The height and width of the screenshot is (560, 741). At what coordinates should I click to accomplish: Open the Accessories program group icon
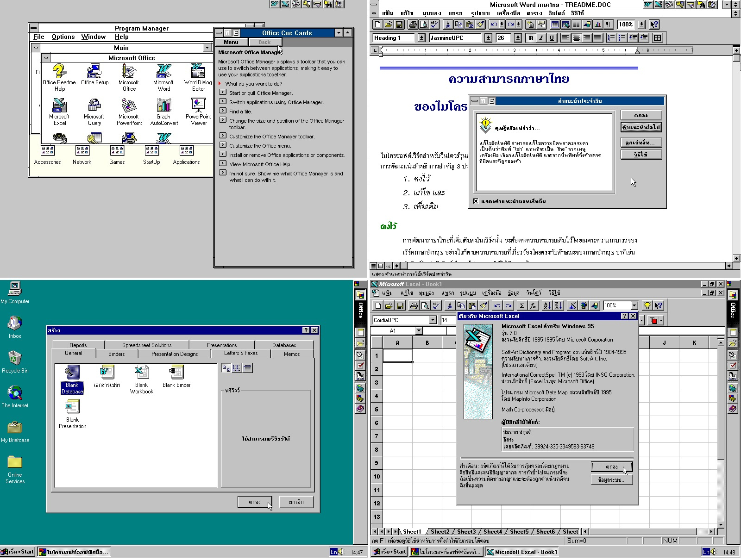tap(47, 155)
